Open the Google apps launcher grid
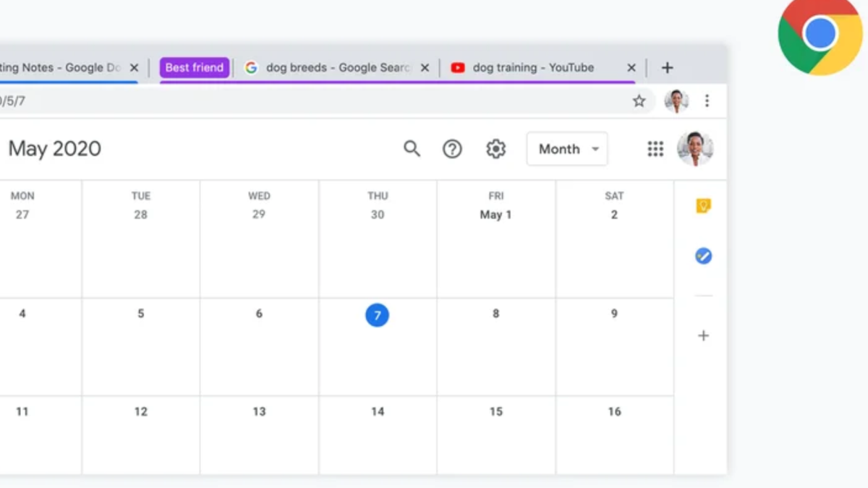This screenshot has width=868, height=488. [655, 149]
